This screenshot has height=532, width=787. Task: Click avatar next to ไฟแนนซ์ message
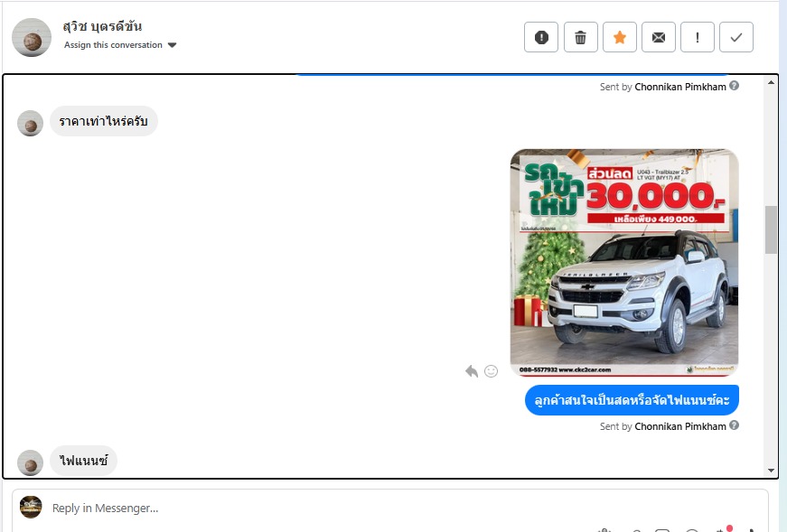point(30,462)
